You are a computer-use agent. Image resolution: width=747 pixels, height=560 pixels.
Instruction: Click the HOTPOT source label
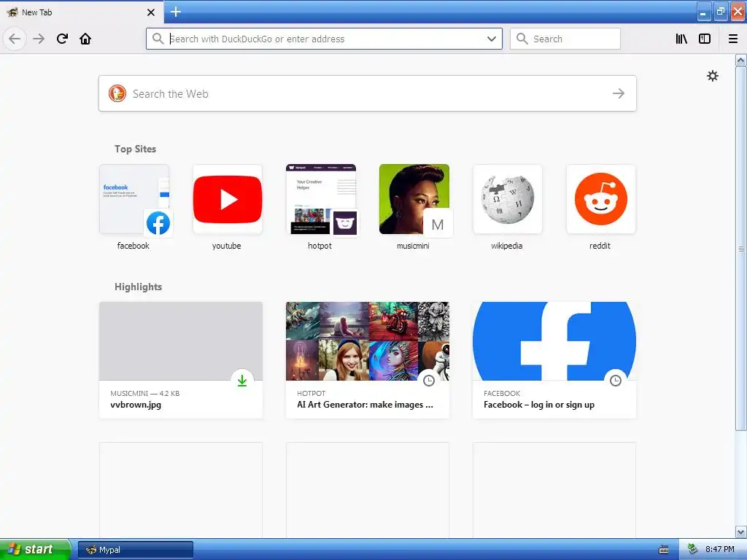[x=311, y=393]
